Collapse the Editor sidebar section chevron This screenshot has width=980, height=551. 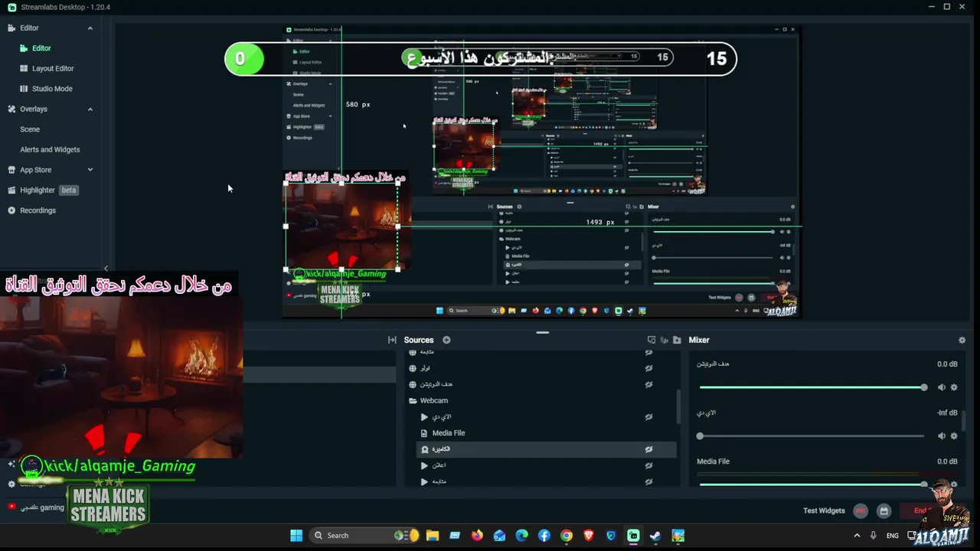tap(90, 28)
